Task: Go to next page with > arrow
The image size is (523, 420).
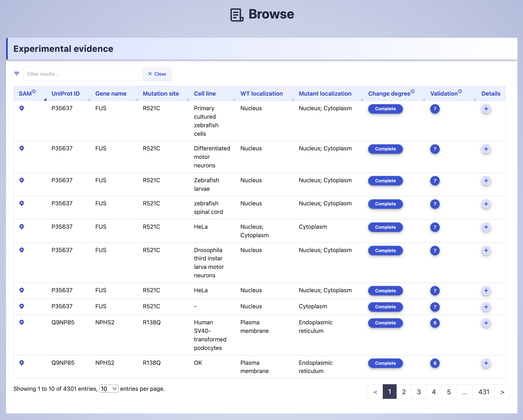Action: (x=502, y=392)
